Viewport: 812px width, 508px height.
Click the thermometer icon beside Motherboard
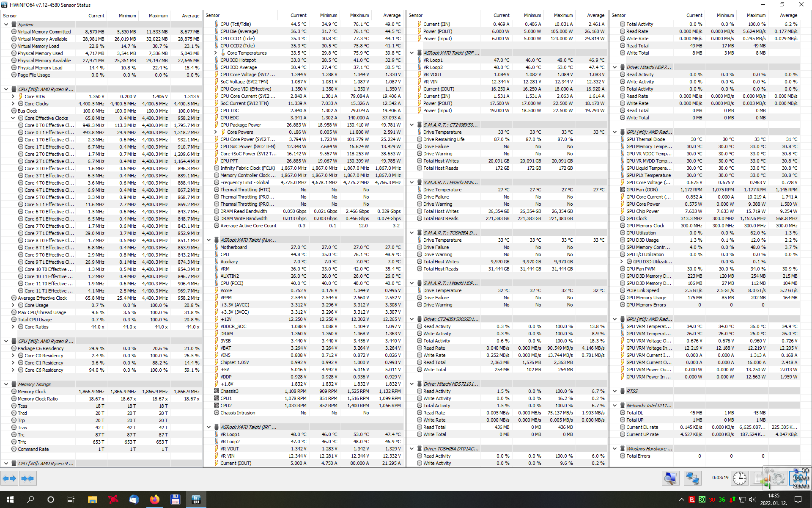(216, 247)
